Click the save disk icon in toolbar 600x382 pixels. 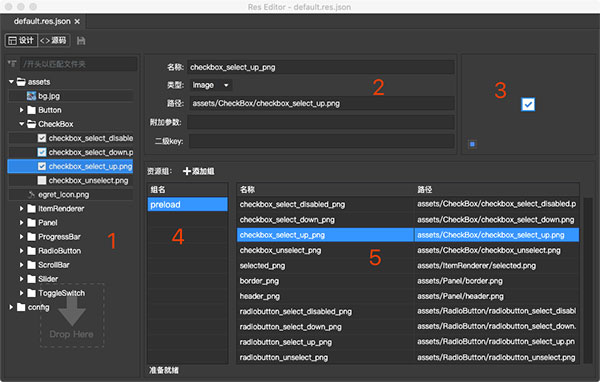point(81,41)
